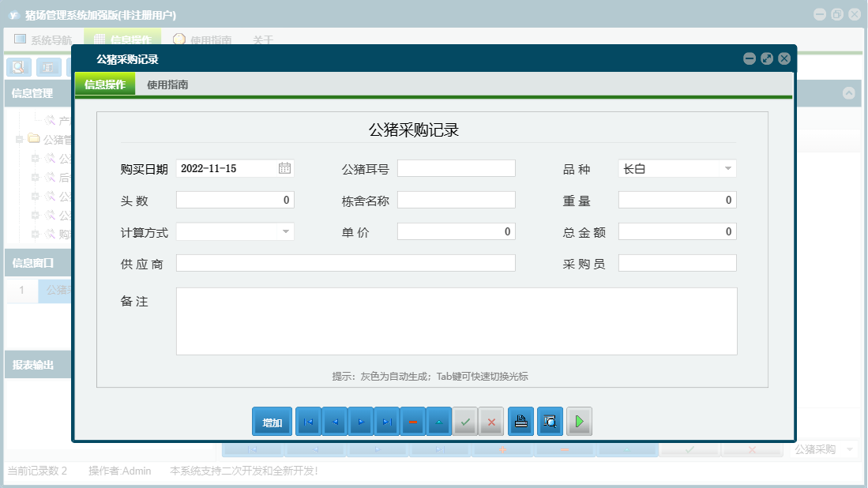The width and height of the screenshot is (868, 488).
Task: Jump to the last record
Action: click(x=387, y=421)
